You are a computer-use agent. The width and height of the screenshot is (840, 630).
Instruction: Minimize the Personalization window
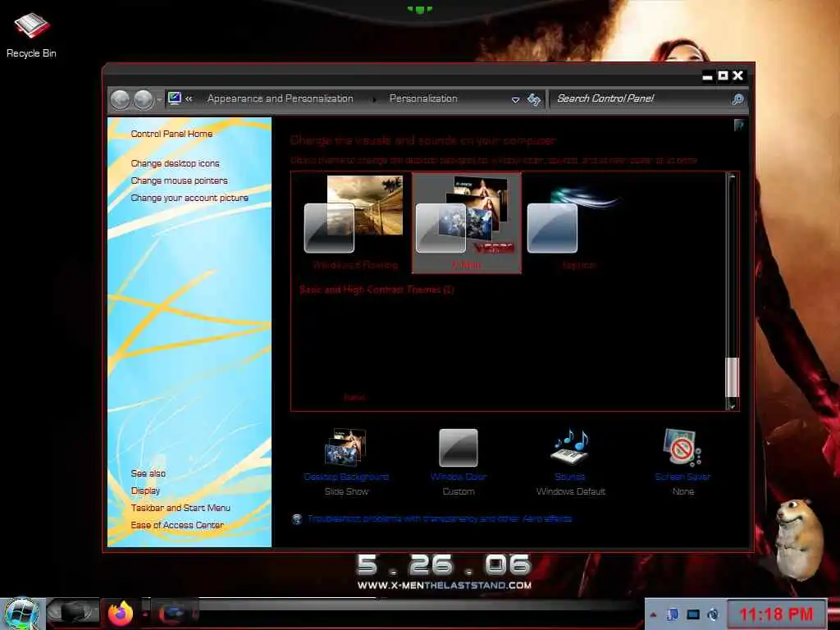[x=708, y=76]
